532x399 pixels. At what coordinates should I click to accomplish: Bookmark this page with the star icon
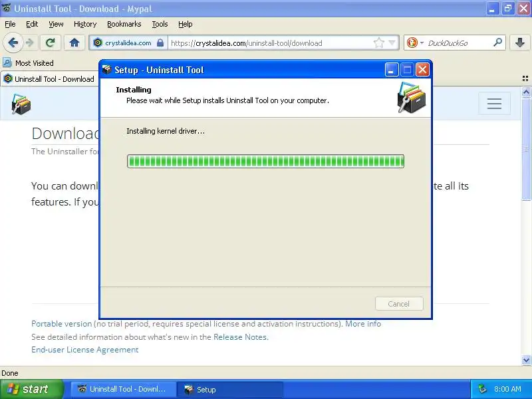tap(378, 43)
